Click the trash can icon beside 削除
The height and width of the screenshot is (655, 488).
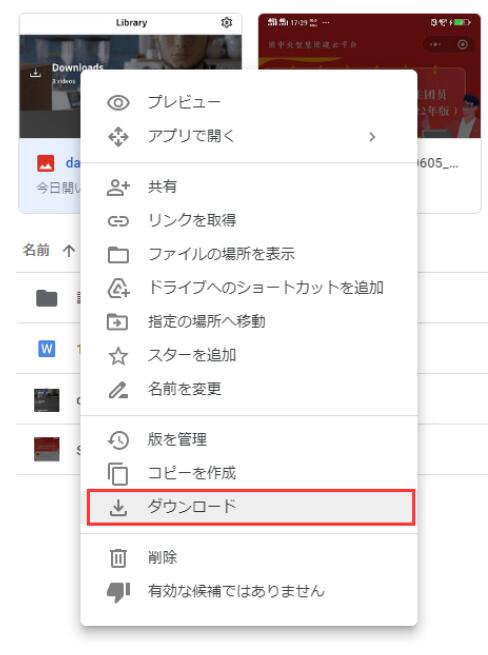(118, 558)
